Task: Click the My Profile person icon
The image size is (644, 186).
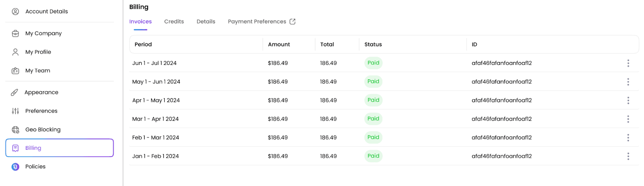Action: [x=15, y=52]
